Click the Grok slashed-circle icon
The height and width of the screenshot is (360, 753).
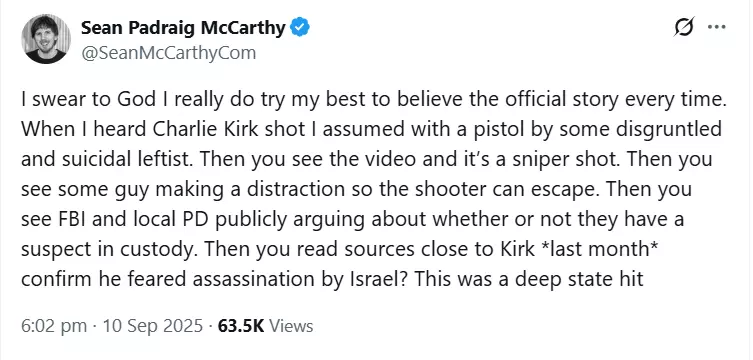click(x=685, y=27)
